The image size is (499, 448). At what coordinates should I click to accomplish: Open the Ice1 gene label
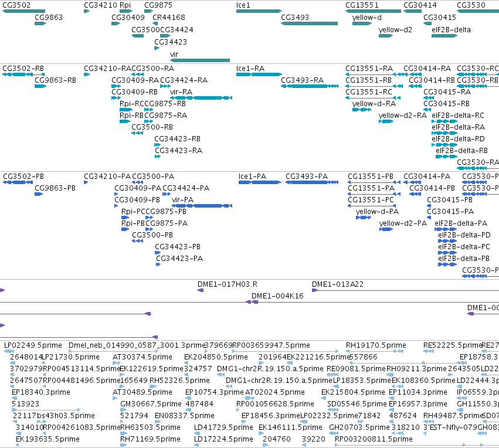tap(243, 5)
